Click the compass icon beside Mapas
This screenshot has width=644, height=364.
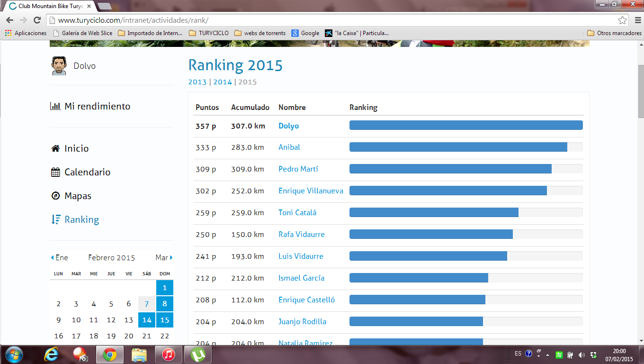pos(55,196)
